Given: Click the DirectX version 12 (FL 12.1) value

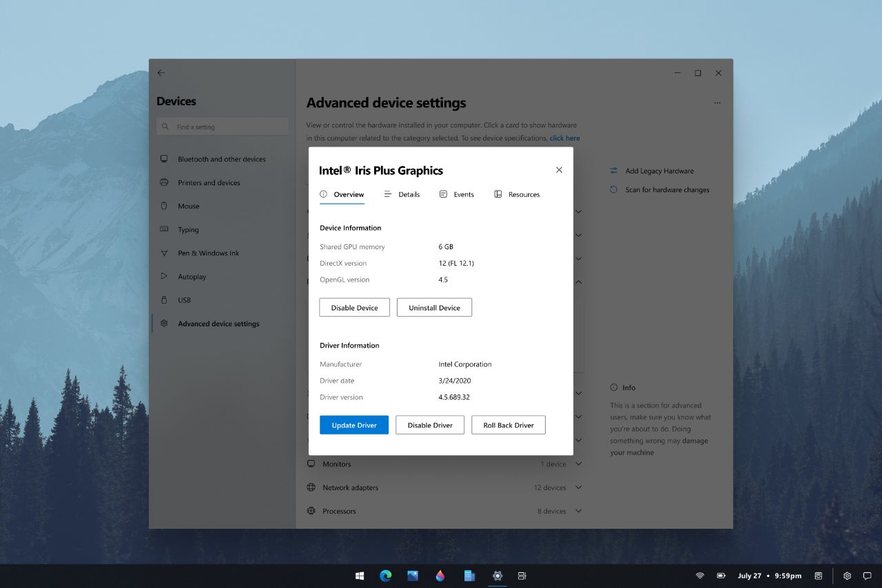Looking at the screenshot, I should pos(456,263).
